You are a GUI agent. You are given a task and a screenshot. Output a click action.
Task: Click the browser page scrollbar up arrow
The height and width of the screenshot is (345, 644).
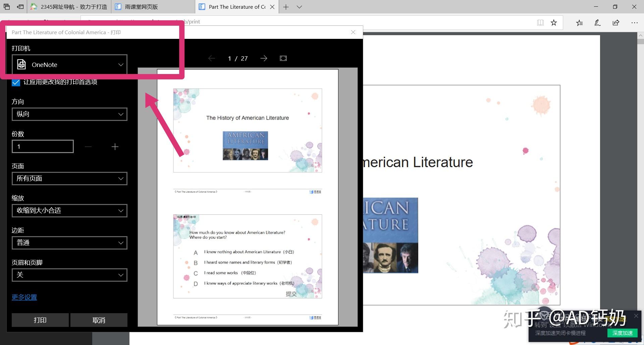tap(640, 36)
